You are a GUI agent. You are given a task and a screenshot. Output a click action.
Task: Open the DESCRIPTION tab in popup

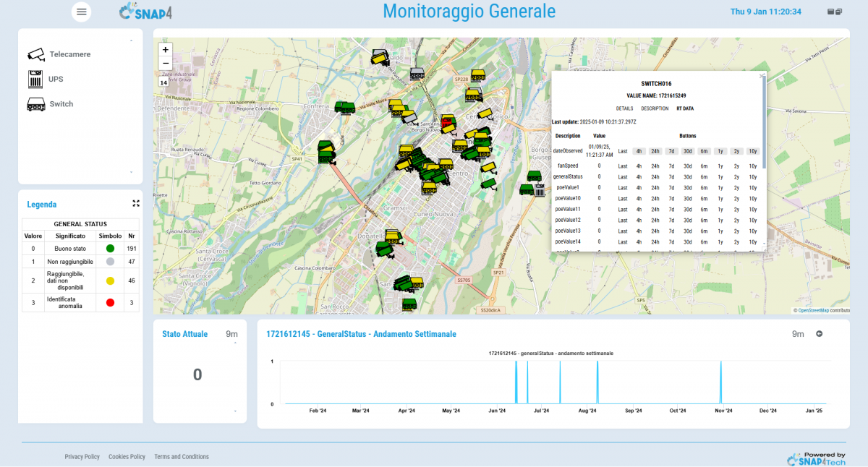655,108
